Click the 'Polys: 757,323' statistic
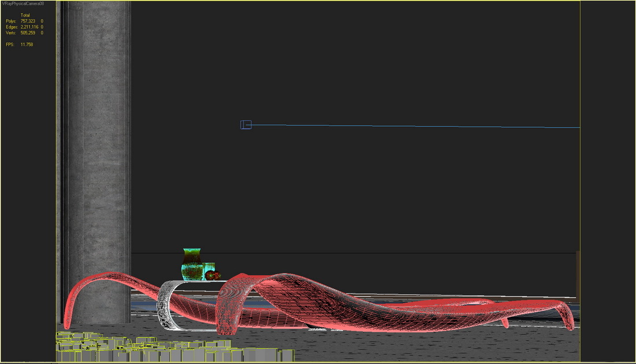Screen dimensions: 636x364 point(21,21)
